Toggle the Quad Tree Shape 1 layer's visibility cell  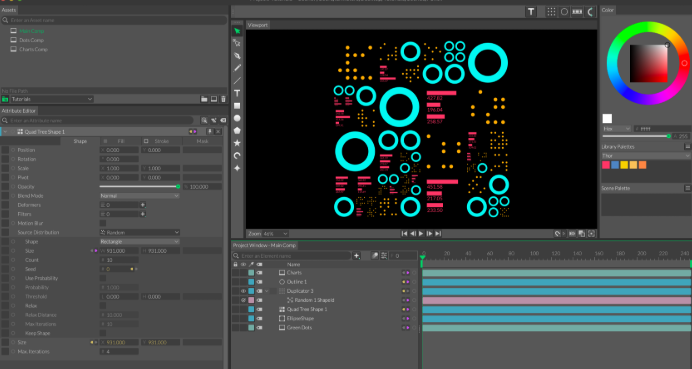[243, 309]
